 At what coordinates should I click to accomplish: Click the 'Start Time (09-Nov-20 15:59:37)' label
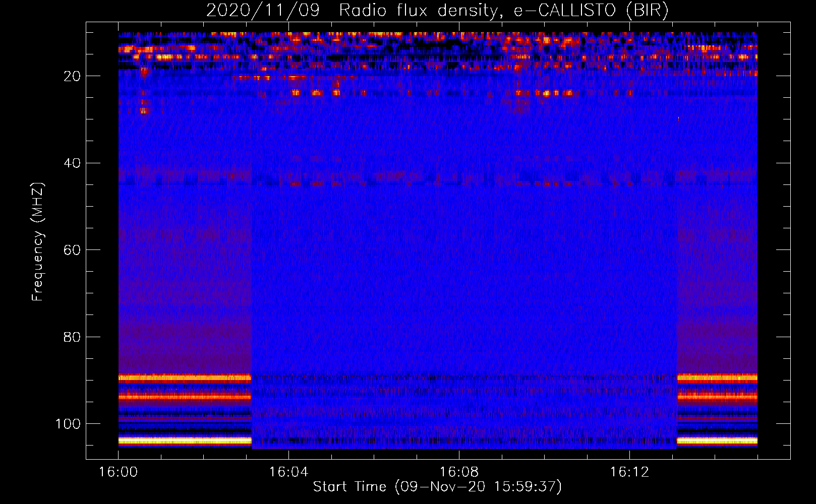(x=437, y=487)
